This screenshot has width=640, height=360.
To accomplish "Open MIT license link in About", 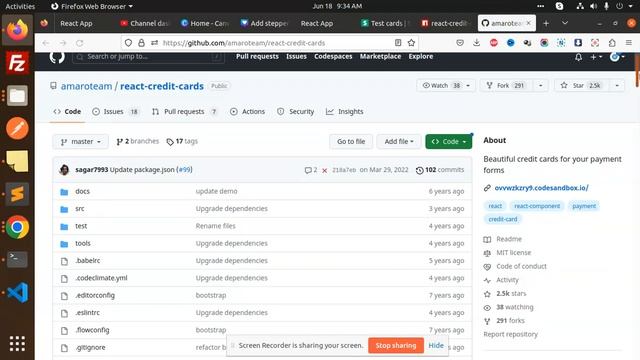I will click(x=513, y=253).
